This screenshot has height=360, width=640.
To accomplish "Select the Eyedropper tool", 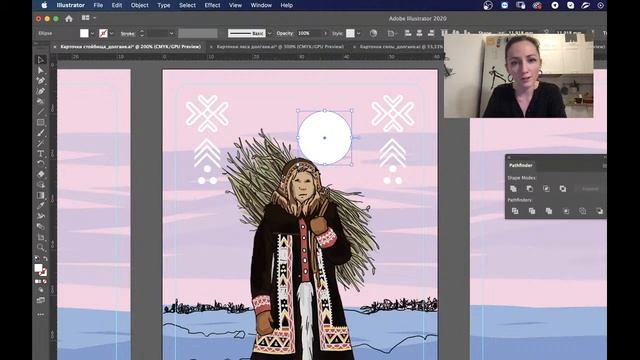I will (x=40, y=205).
